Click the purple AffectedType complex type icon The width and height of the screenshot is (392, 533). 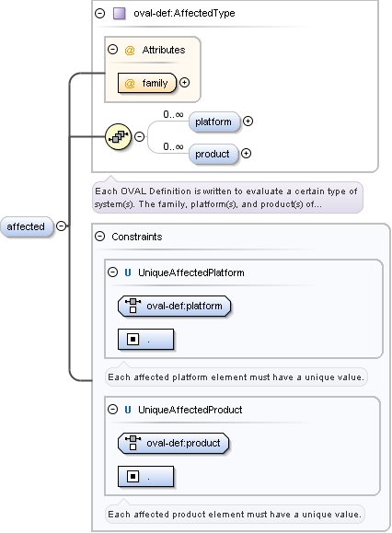[120, 14]
